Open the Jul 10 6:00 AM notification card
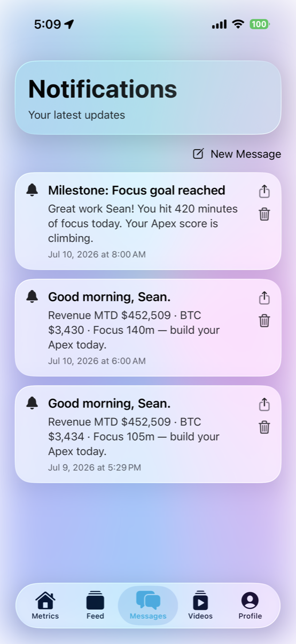Viewport: 296px width, 644px height. tap(148, 327)
